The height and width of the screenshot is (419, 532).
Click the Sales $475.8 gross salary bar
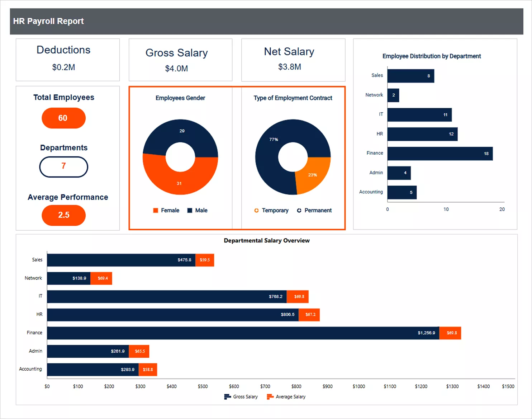pos(121,260)
